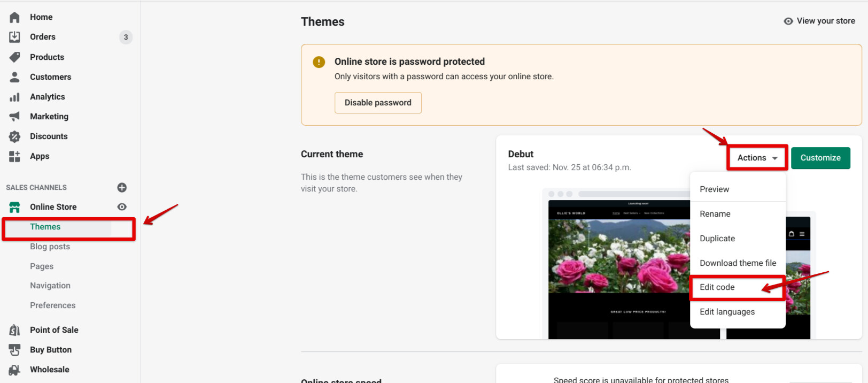Open Analytics via bar chart icon
868x383 pixels.
pyautogui.click(x=14, y=97)
